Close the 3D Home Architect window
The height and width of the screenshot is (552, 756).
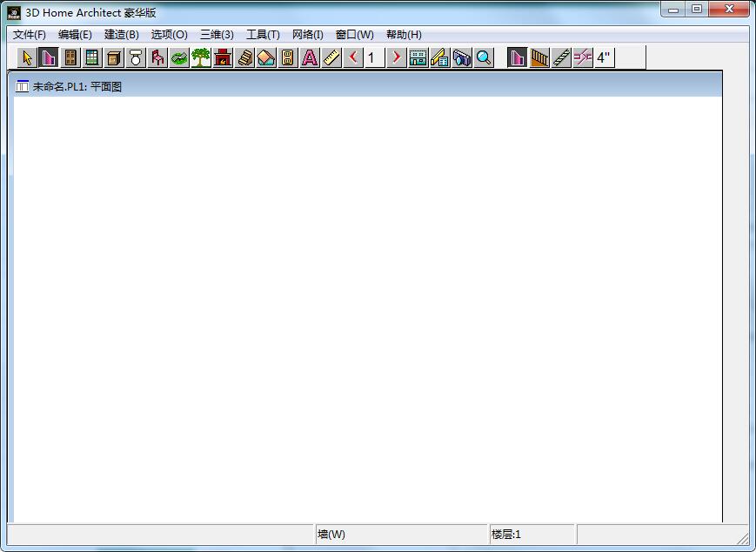[729, 10]
